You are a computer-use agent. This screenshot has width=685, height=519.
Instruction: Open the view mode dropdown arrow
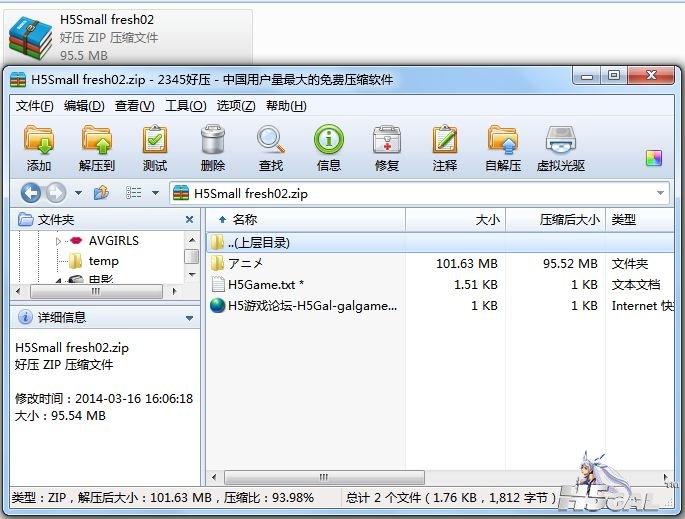click(x=155, y=193)
